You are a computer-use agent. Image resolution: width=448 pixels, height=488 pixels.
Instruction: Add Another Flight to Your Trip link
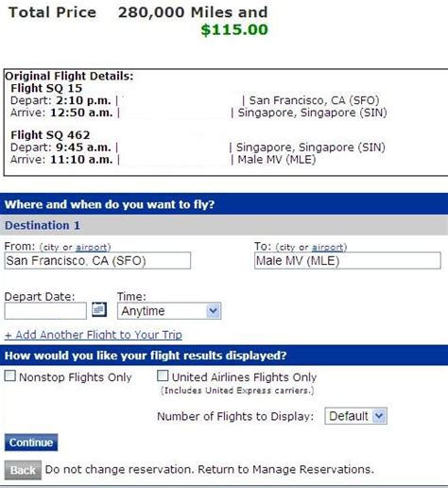click(x=94, y=335)
